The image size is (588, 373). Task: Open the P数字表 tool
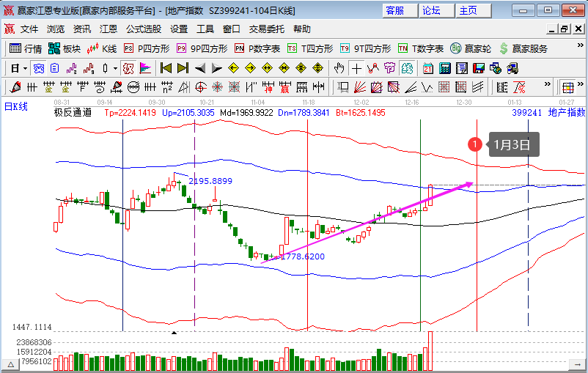tap(257, 48)
